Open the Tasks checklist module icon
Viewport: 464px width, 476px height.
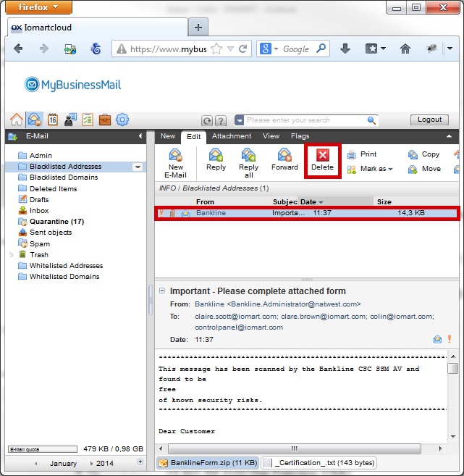88,120
